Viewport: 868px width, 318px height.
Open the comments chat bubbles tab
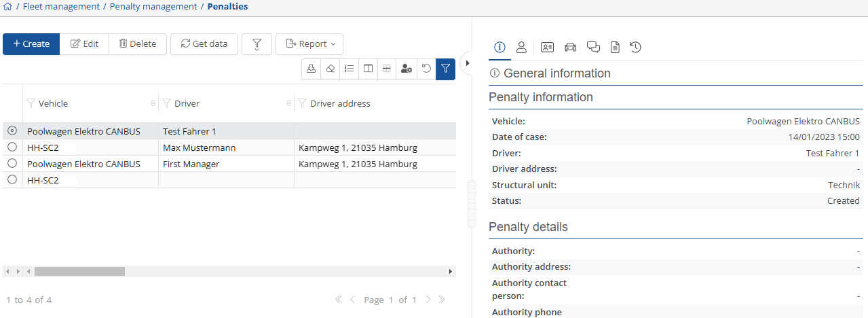pos(593,47)
